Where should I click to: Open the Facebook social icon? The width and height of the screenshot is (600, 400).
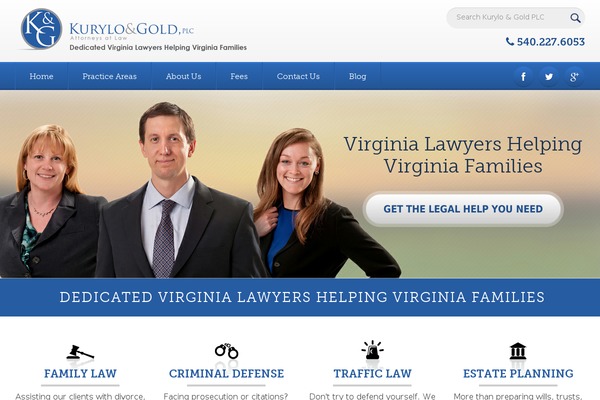(x=523, y=77)
